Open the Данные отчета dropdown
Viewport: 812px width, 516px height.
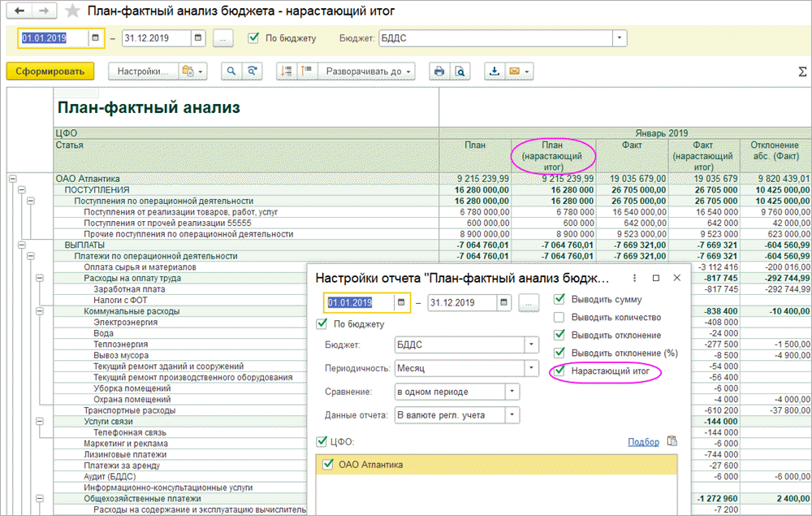(512, 415)
